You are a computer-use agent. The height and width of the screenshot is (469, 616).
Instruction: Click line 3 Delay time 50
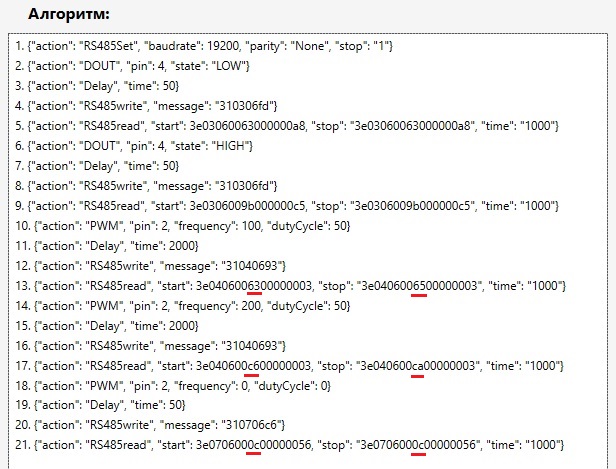(97, 86)
